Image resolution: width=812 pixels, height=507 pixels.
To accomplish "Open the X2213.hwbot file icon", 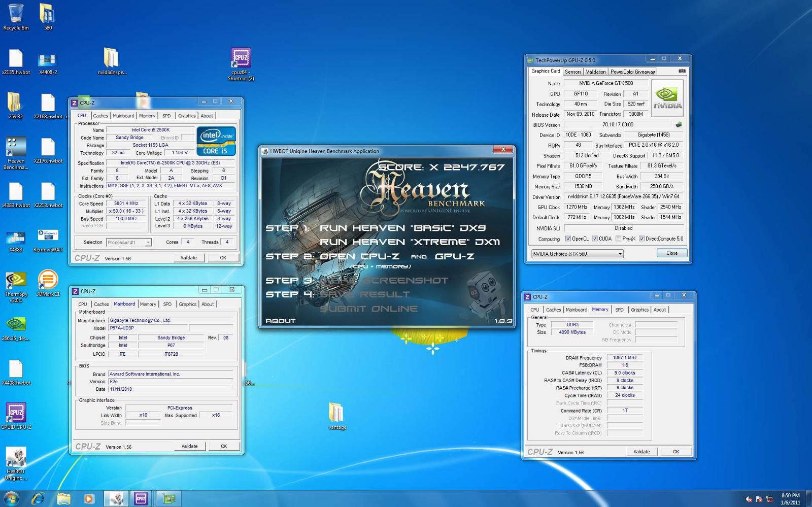I will (x=48, y=195).
